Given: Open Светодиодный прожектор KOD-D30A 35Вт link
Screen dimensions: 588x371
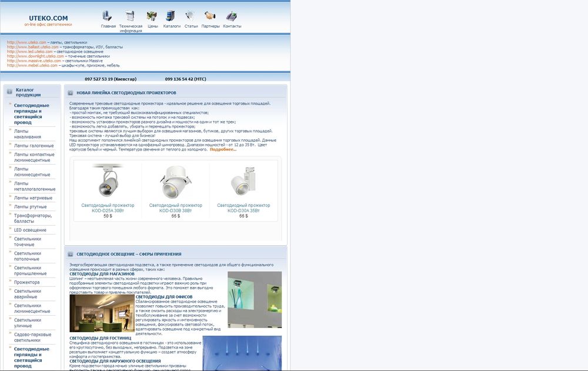Looking at the screenshot, I should 243,208.
